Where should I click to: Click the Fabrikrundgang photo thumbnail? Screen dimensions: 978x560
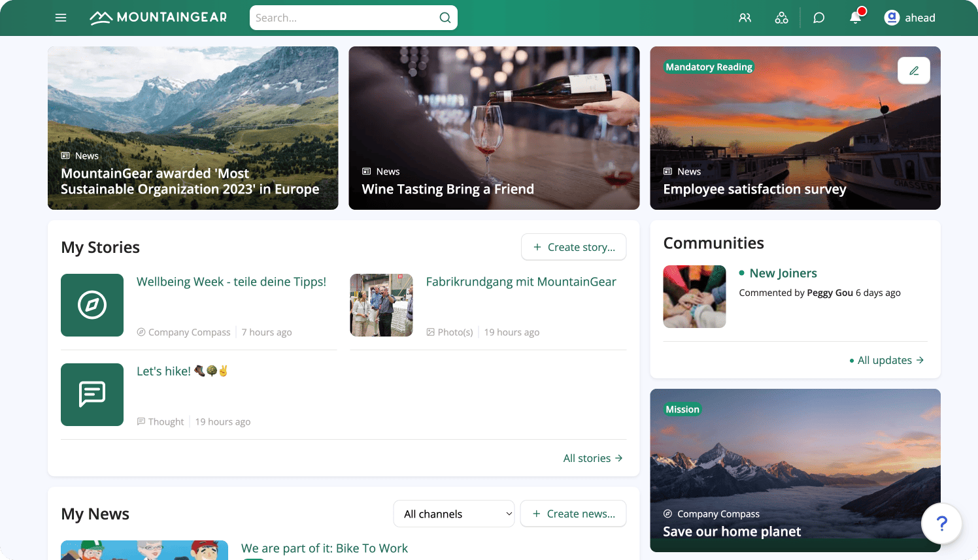point(382,305)
